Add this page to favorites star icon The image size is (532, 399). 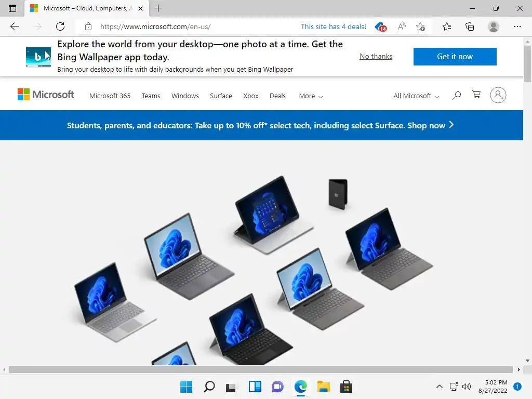tap(421, 27)
